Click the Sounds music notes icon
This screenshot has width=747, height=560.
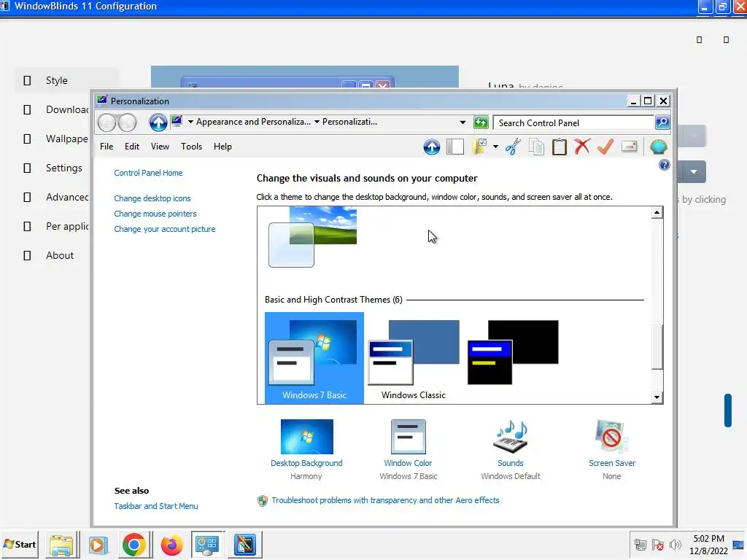pos(511,437)
